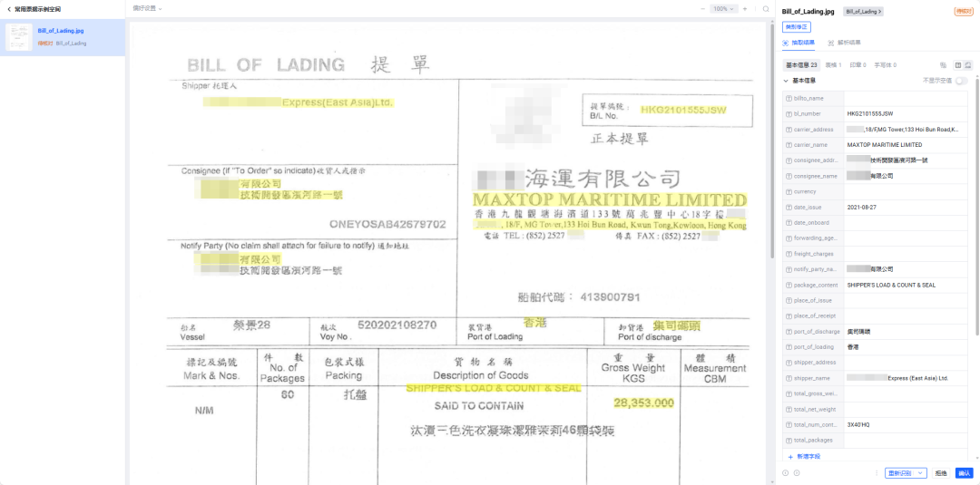980x485 pixels.
Task: Click the 待核对 status badge in header
Action: click(963, 11)
